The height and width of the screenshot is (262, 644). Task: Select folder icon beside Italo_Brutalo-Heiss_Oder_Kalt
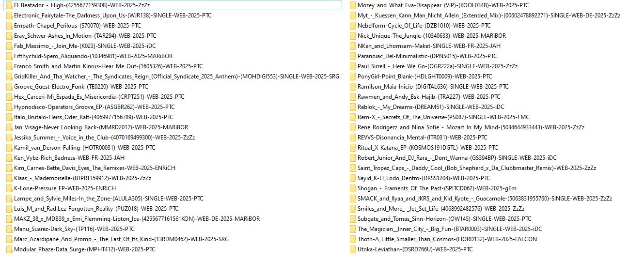9,117
